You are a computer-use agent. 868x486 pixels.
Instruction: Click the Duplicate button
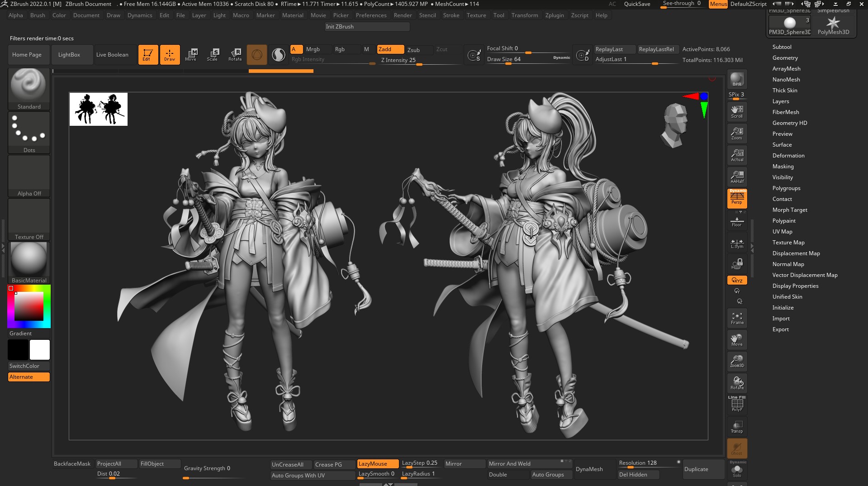[703, 469]
